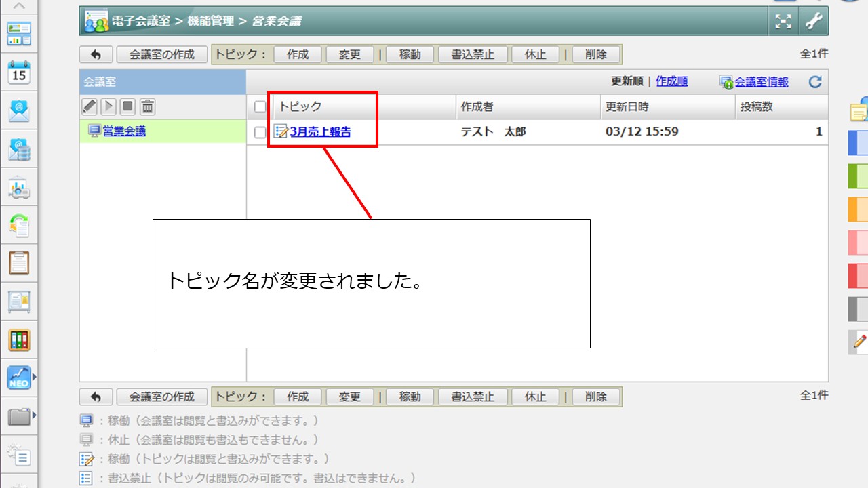Click the top 会議室の作成 button

(162, 54)
